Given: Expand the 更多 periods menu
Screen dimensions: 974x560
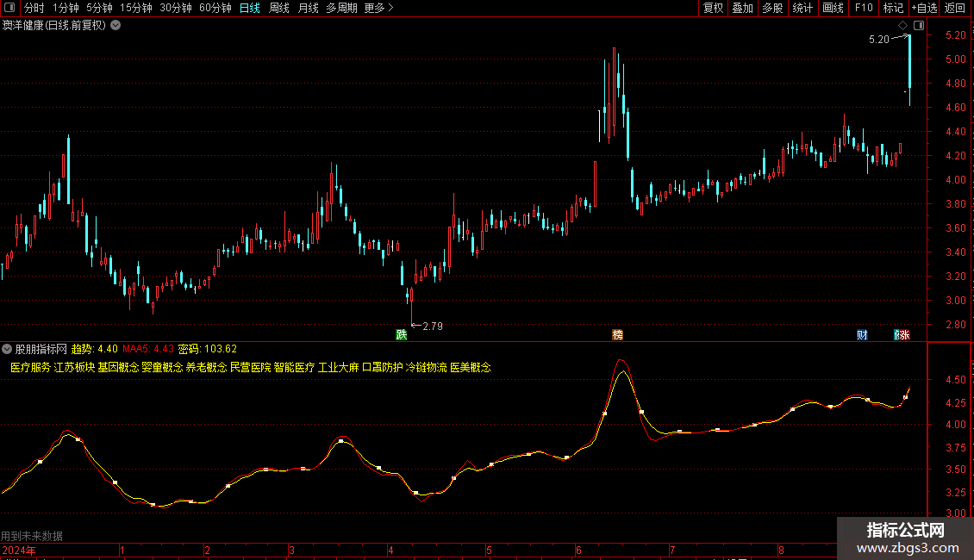Looking at the screenshot, I should tap(379, 8).
